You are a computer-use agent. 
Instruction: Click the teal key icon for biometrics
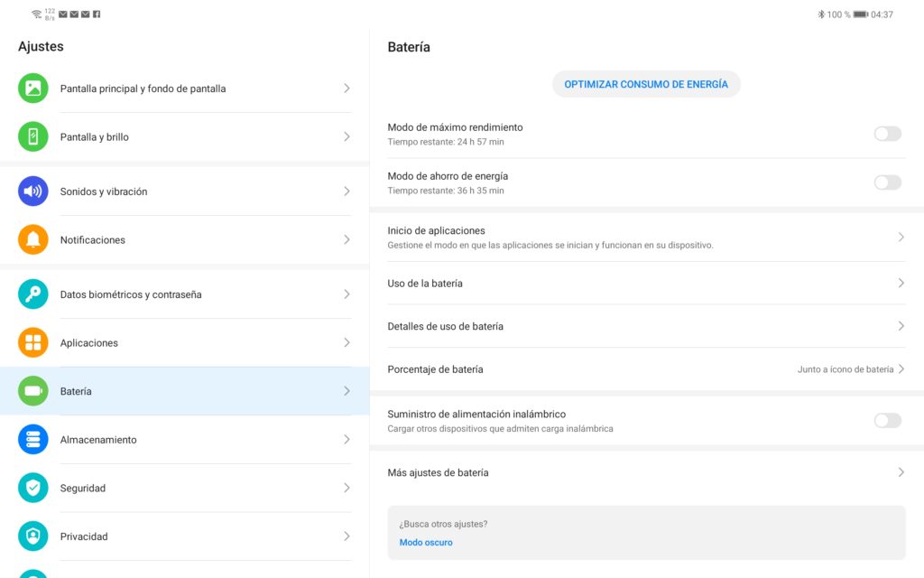33,294
